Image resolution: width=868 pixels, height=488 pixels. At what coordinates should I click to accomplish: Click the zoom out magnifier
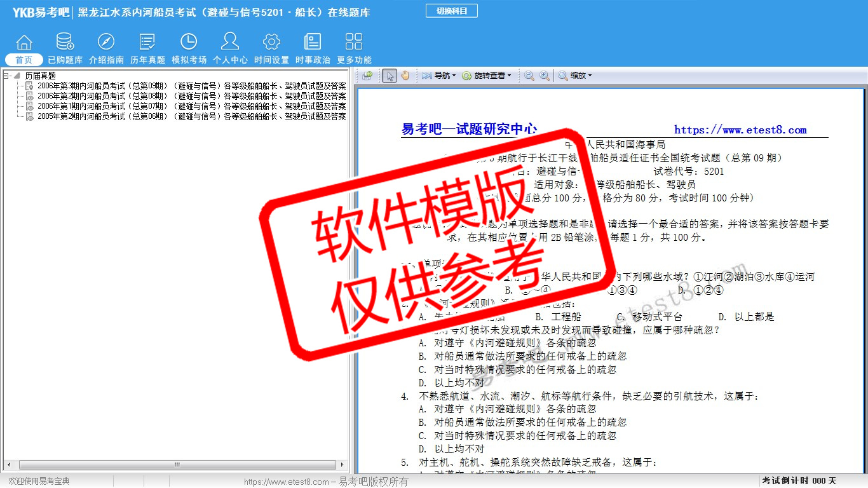click(529, 76)
